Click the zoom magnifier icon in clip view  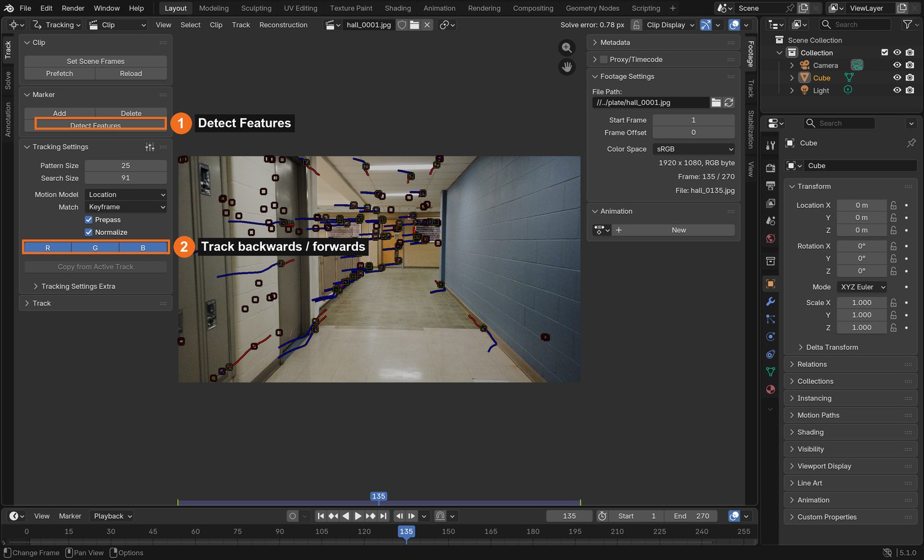[x=567, y=47]
